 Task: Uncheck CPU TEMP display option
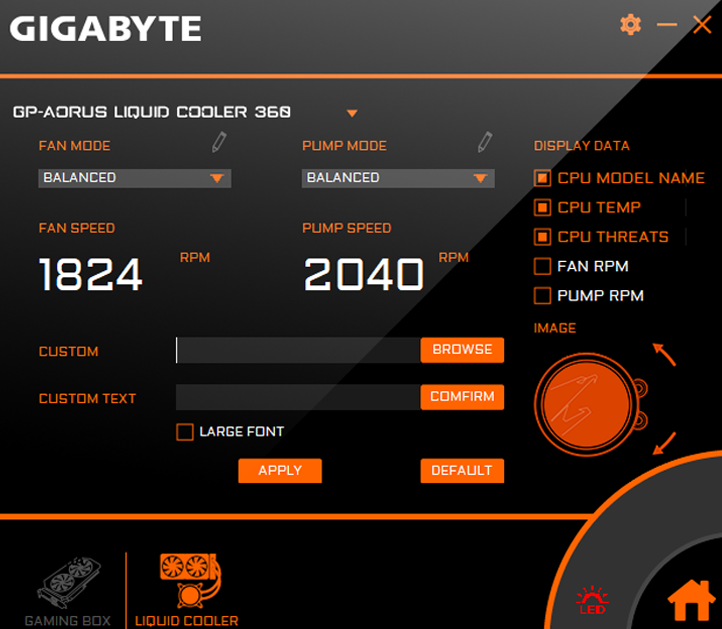coord(542,207)
